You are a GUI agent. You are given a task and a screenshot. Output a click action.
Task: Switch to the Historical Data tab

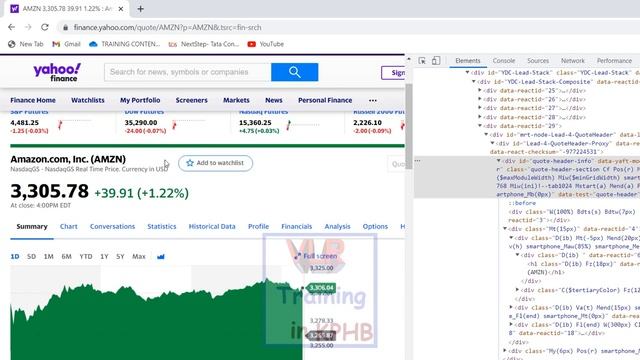click(212, 227)
